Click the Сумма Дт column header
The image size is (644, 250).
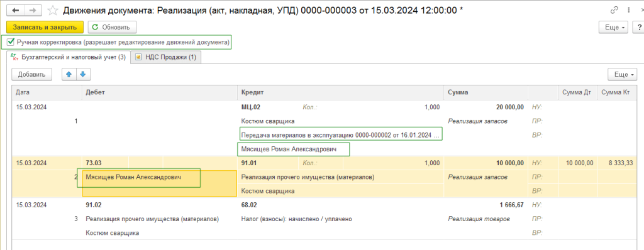(x=577, y=93)
